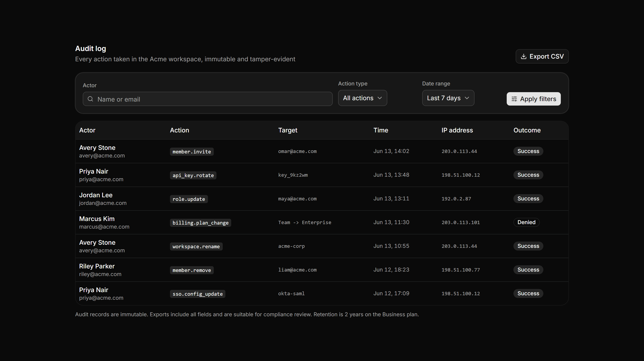The height and width of the screenshot is (361, 644).
Task: Click the Outcome column header
Action: [527, 130]
